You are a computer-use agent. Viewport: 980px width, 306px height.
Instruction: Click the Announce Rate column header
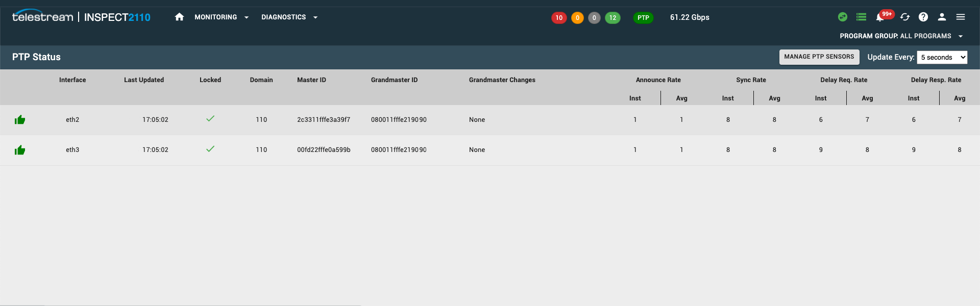(658, 80)
